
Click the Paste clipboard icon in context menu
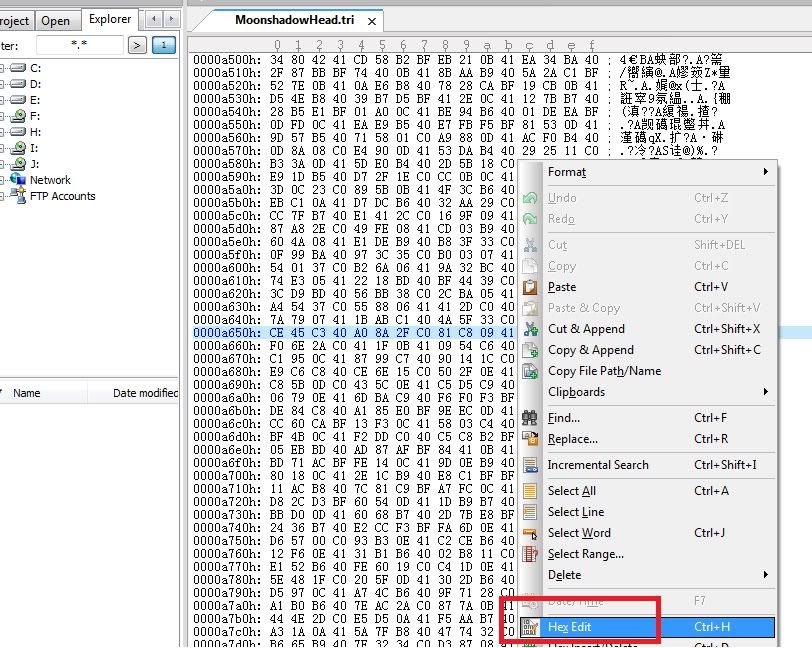point(531,287)
